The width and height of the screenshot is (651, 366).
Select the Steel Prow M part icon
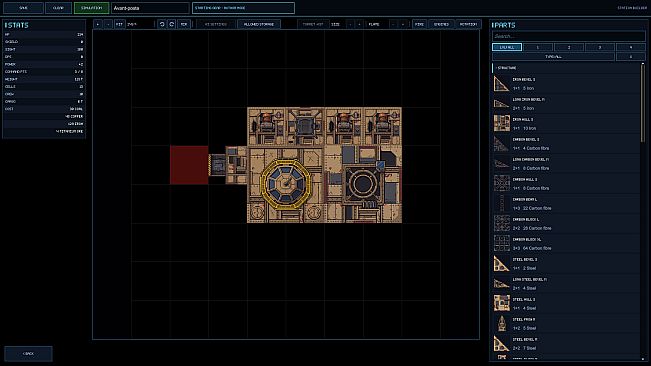click(502, 323)
